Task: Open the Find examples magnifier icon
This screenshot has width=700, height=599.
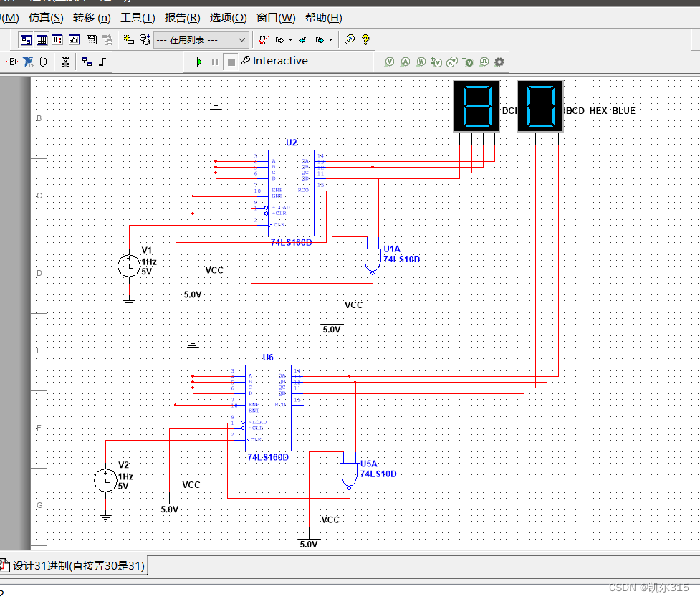Action: click(x=350, y=39)
